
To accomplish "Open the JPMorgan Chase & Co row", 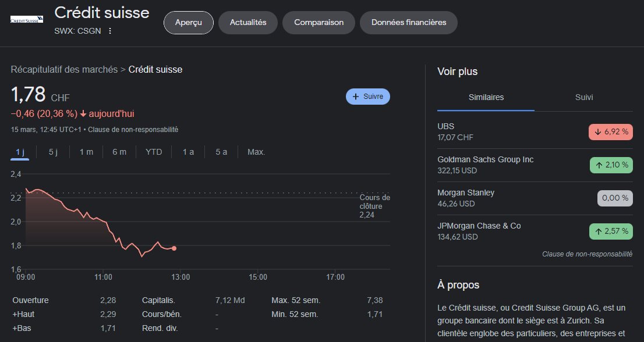I will point(535,231).
